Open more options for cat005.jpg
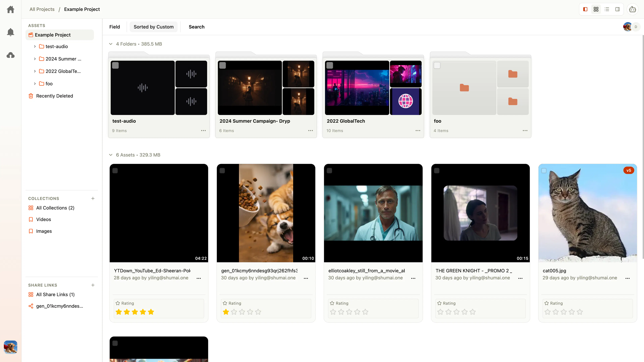644x362 pixels. click(628, 278)
